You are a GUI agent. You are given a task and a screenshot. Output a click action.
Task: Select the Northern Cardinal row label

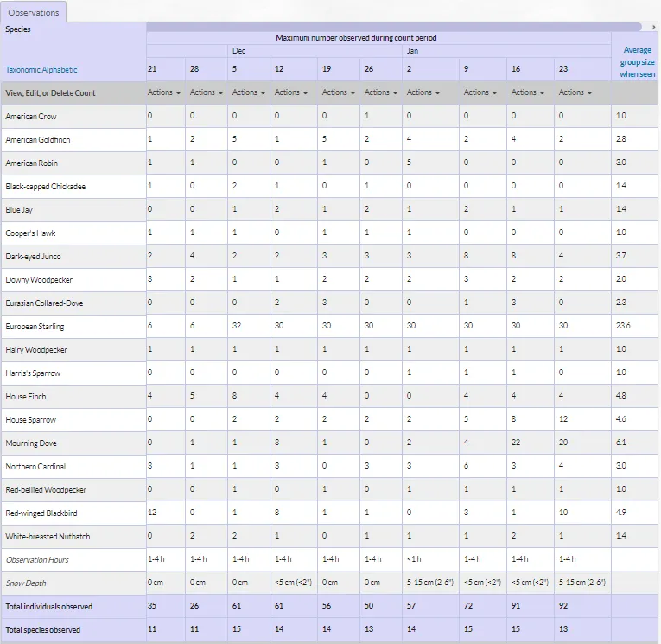pyautogui.click(x=35, y=467)
